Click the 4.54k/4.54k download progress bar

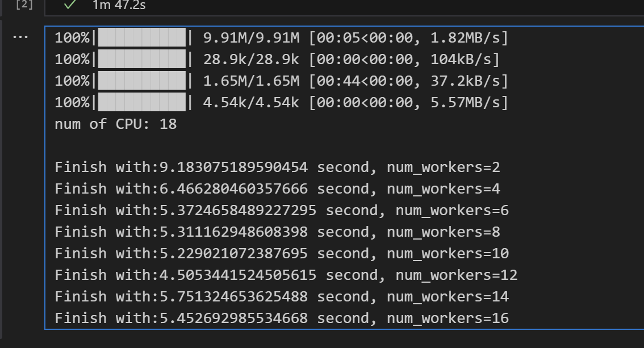(x=142, y=102)
